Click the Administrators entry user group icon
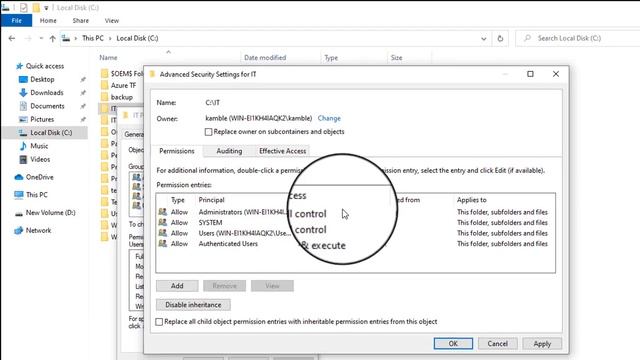Screen dimensions: 640x360 162,212
